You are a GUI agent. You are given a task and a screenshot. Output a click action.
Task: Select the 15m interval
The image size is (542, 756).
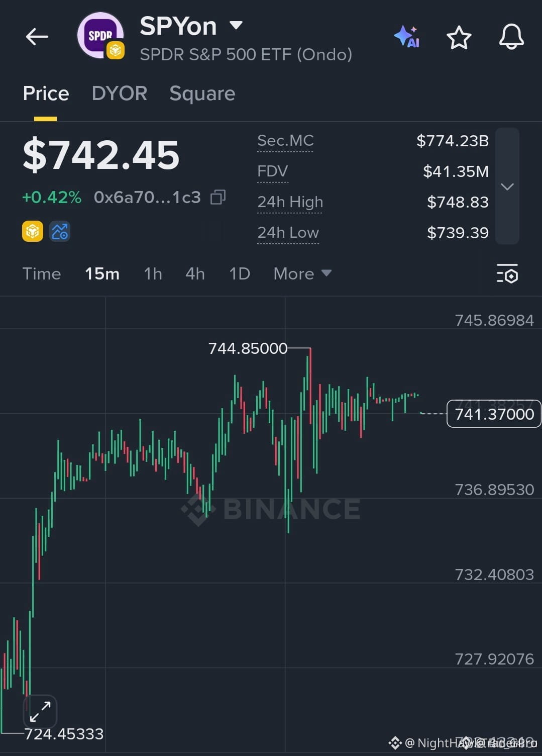point(102,273)
